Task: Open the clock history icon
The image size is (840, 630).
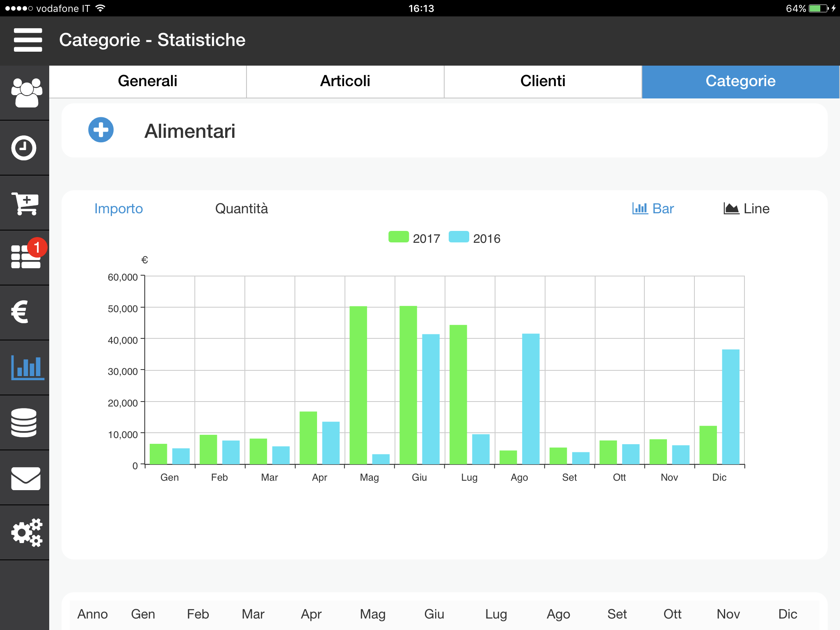Action: pos(24,148)
